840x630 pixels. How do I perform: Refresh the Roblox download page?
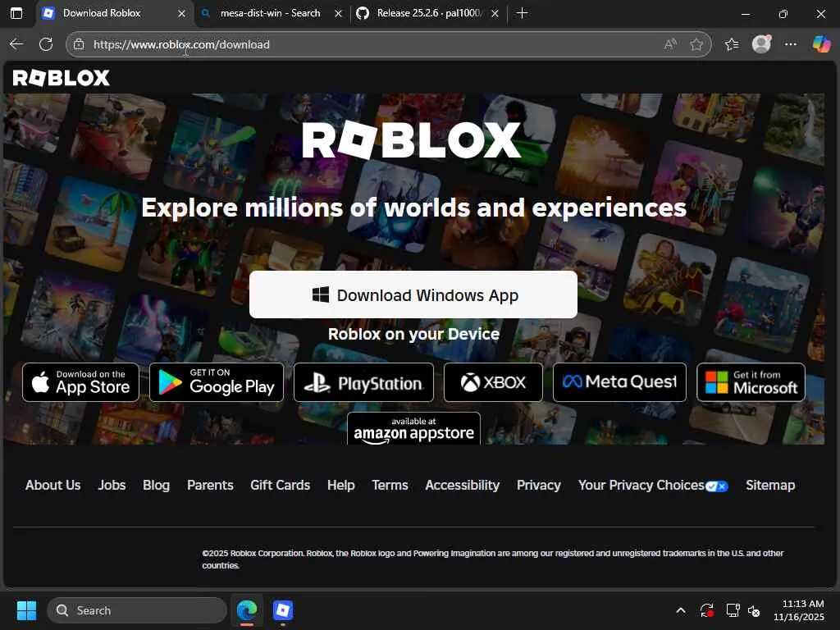[x=46, y=44]
